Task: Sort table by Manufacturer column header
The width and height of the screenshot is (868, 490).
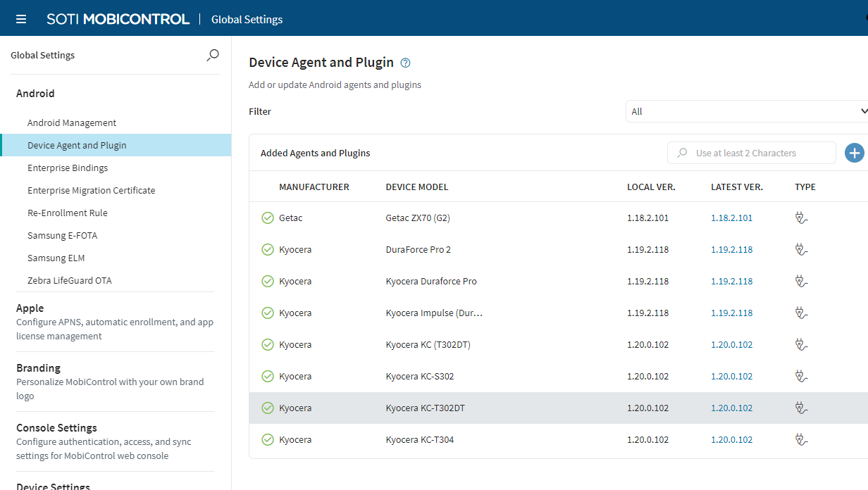Action: point(314,187)
